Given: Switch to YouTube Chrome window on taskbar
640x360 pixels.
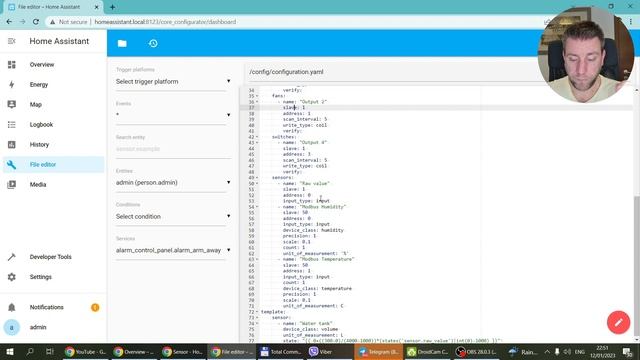Looking at the screenshot, I should click(85, 351).
